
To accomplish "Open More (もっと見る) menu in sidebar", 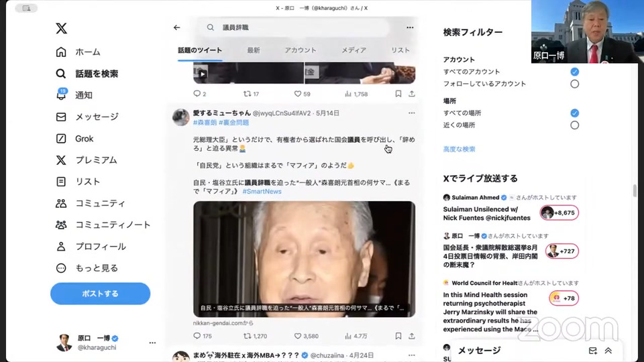I will (x=87, y=268).
